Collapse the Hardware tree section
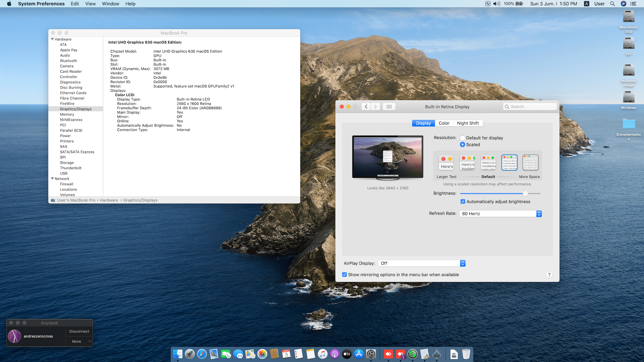Viewport: 644px width, 362px height. coord(52,39)
